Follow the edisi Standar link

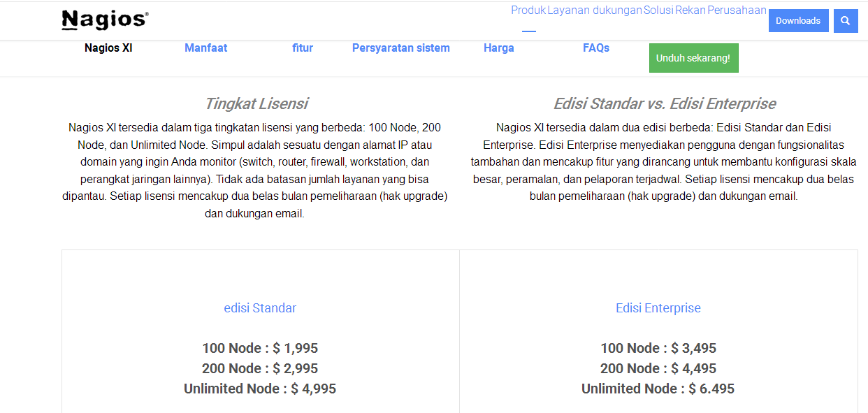click(260, 308)
